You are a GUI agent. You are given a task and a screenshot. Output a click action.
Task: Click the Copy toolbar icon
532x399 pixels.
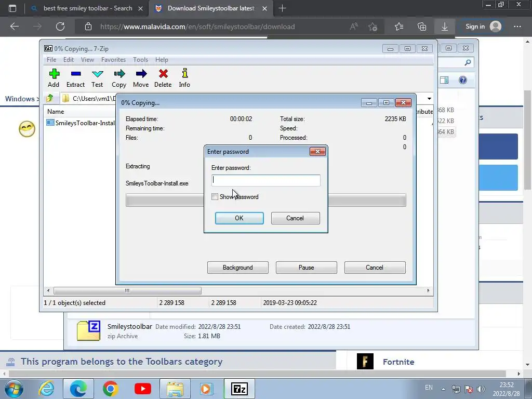click(119, 78)
